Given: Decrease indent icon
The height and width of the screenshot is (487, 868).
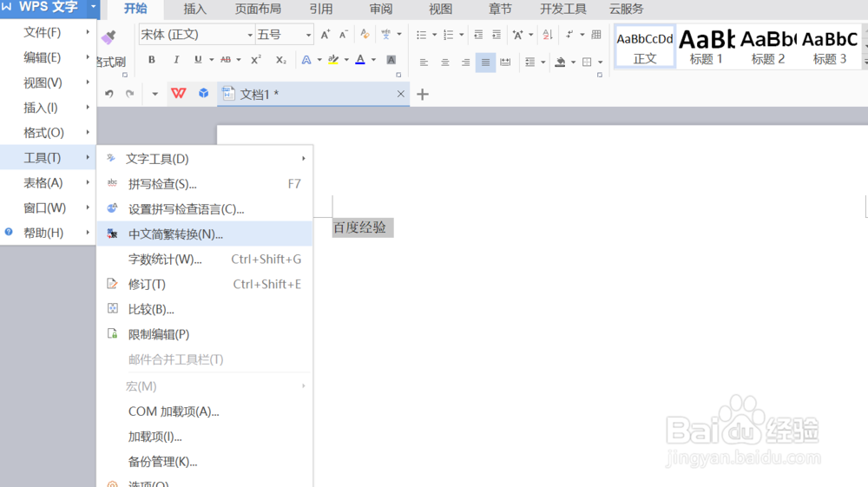Looking at the screenshot, I should tap(478, 35).
